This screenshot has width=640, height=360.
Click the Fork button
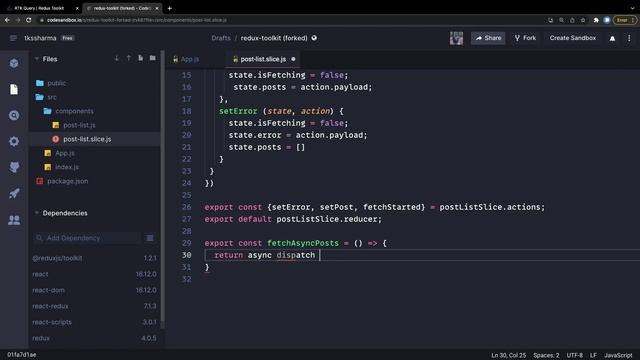click(525, 38)
